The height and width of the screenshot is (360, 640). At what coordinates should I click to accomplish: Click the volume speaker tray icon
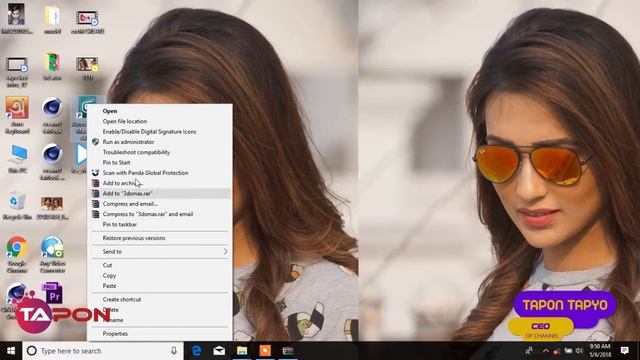pyautogui.click(x=579, y=351)
